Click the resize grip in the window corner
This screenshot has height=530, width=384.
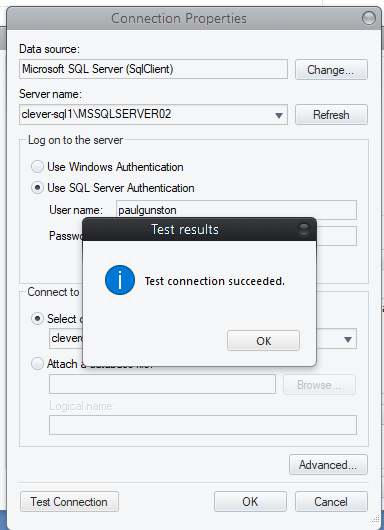376,519
